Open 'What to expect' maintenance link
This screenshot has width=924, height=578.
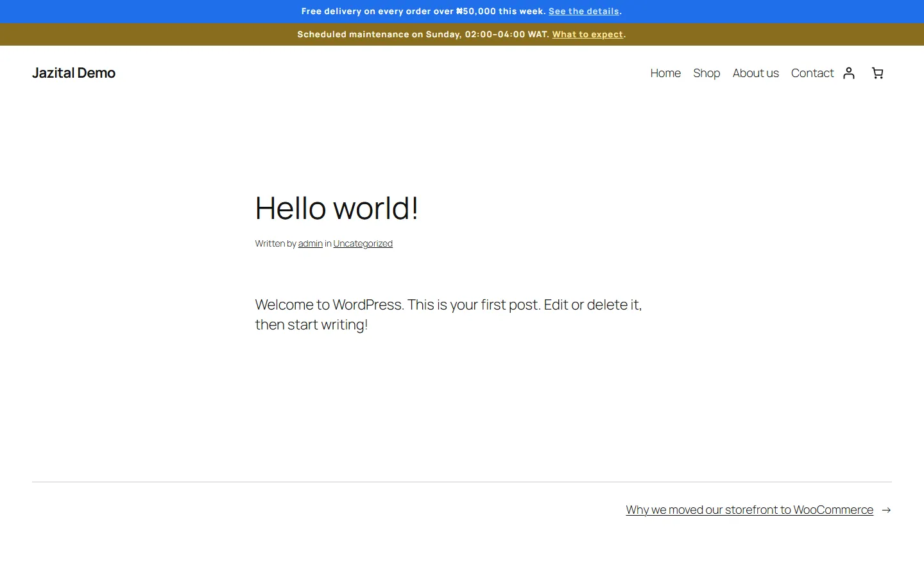[x=588, y=35]
